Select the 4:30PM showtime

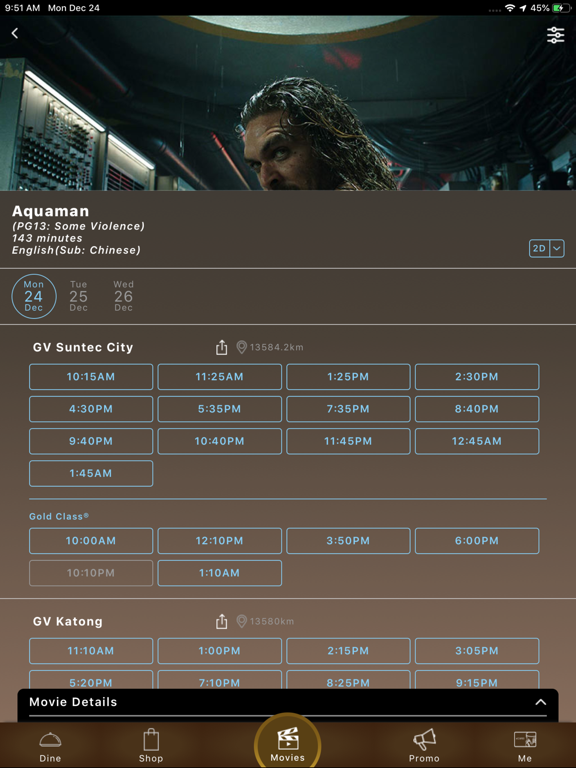[91, 409]
